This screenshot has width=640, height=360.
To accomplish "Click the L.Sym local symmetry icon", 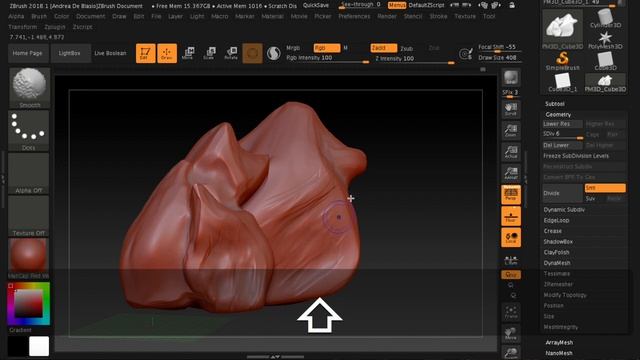I will (511, 260).
